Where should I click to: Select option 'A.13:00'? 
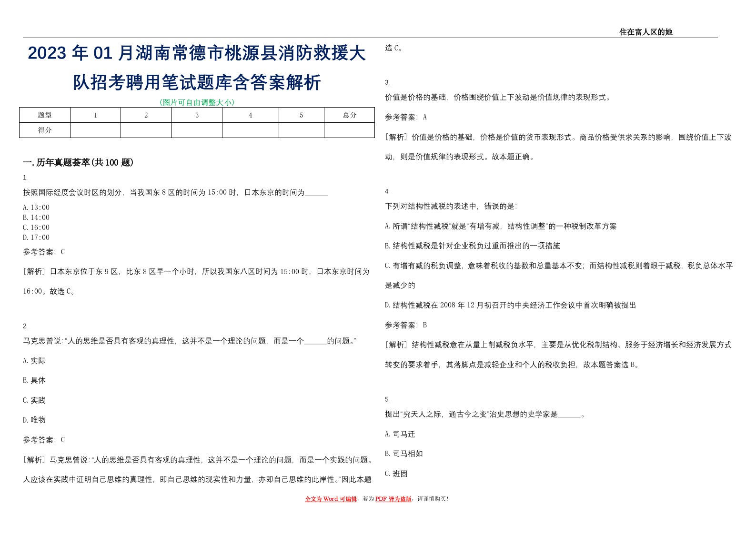click(x=36, y=208)
